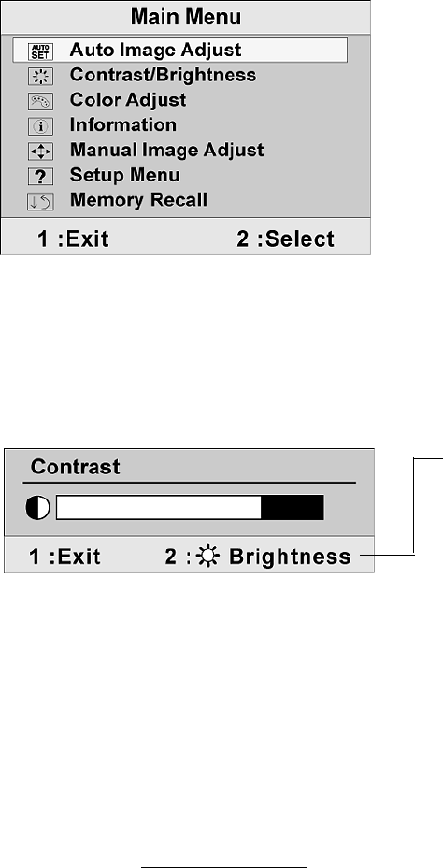
Task: Click '1 :Exit' in Main Menu
Action: click(73, 239)
